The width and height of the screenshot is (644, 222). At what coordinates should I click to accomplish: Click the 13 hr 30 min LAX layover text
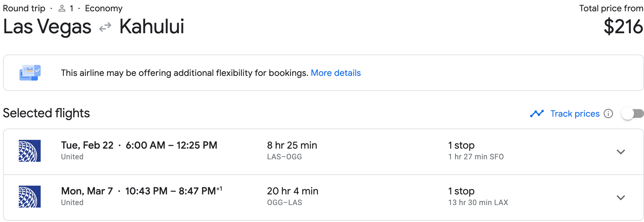[478, 203]
